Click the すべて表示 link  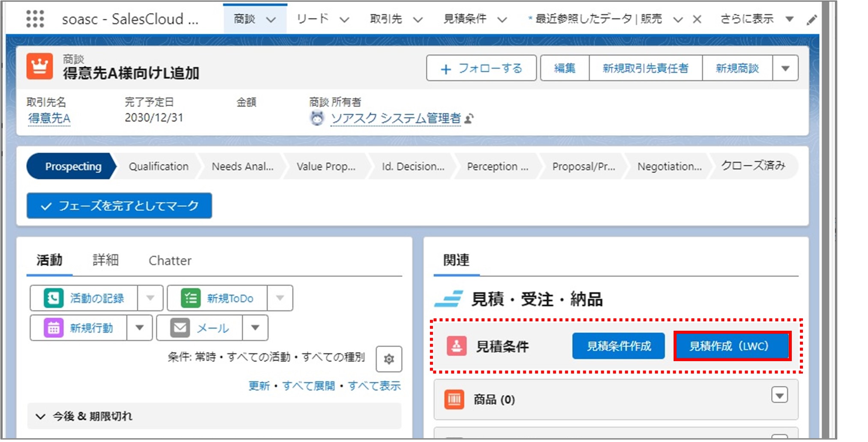[x=374, y=386]
